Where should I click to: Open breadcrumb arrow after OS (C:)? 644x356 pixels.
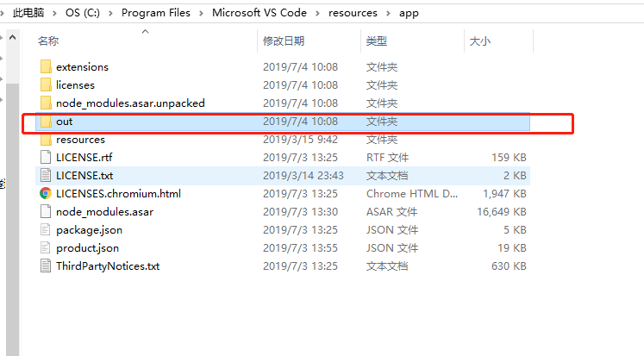pos(113,14)
